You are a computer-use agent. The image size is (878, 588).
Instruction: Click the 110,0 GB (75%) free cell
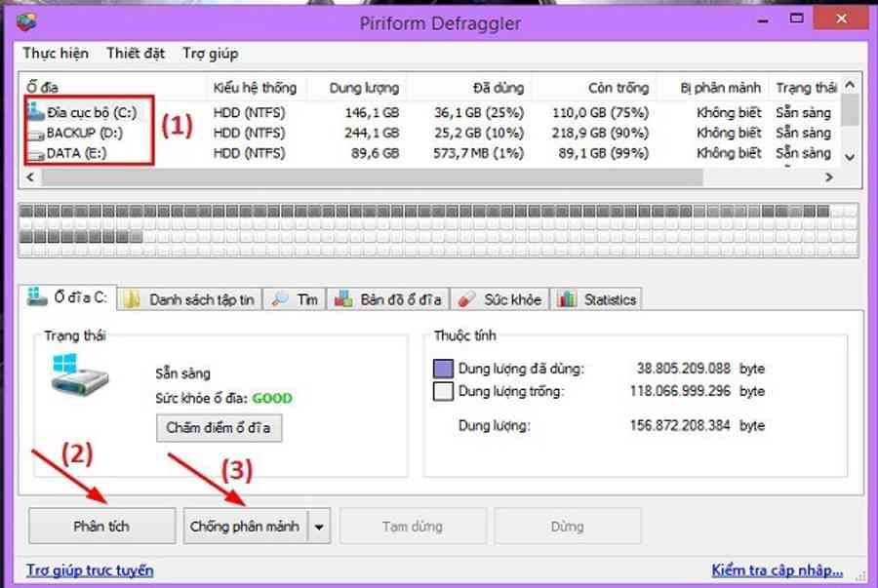(x=600, y=113)
